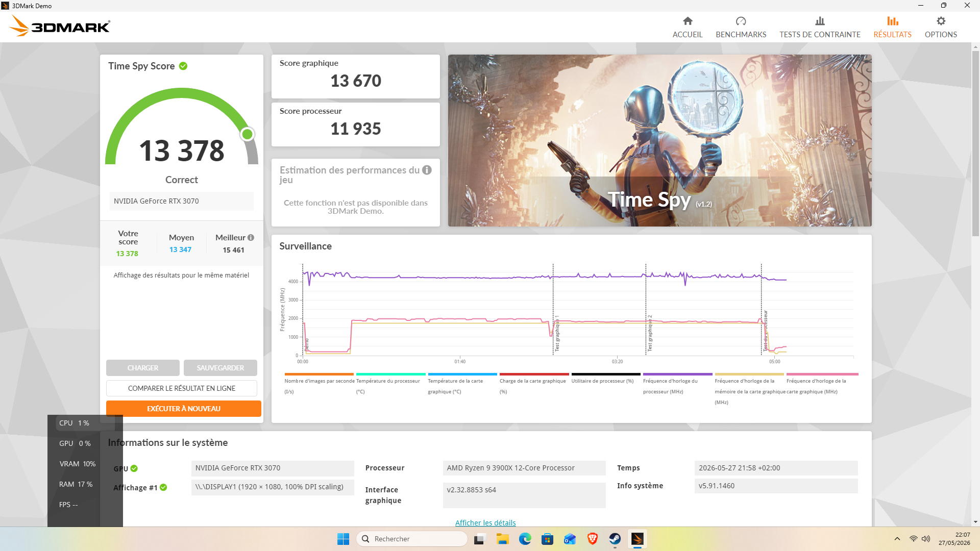The image size is (980, 551).
Task: Open info icon next to Estimation des performances
Action: click(x=427, y=170)
